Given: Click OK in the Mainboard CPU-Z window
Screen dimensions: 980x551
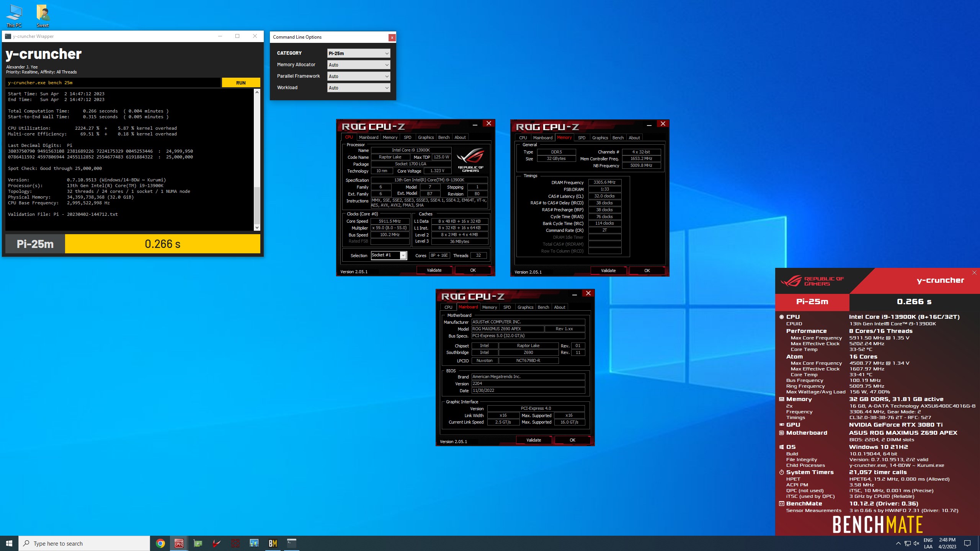Looking at the screenshot, I should [572, 440].
